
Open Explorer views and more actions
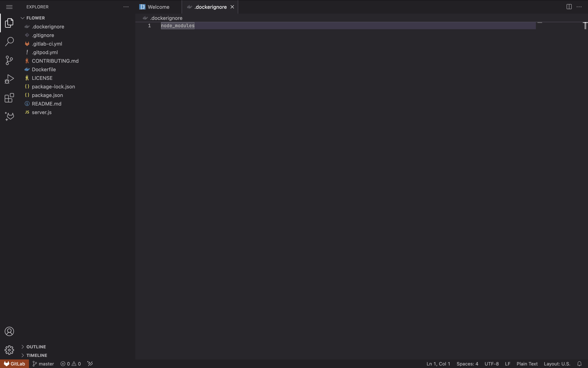(x=126, y=7)
